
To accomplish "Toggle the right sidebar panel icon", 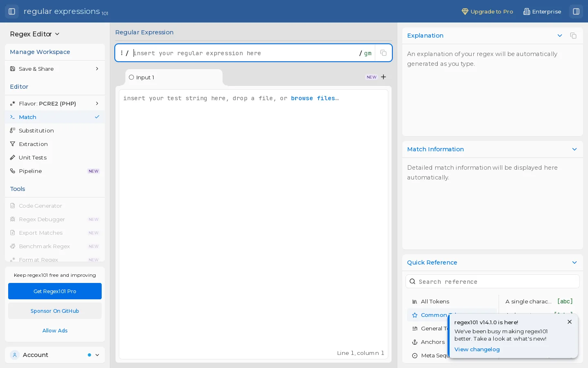I will [576, 11].
